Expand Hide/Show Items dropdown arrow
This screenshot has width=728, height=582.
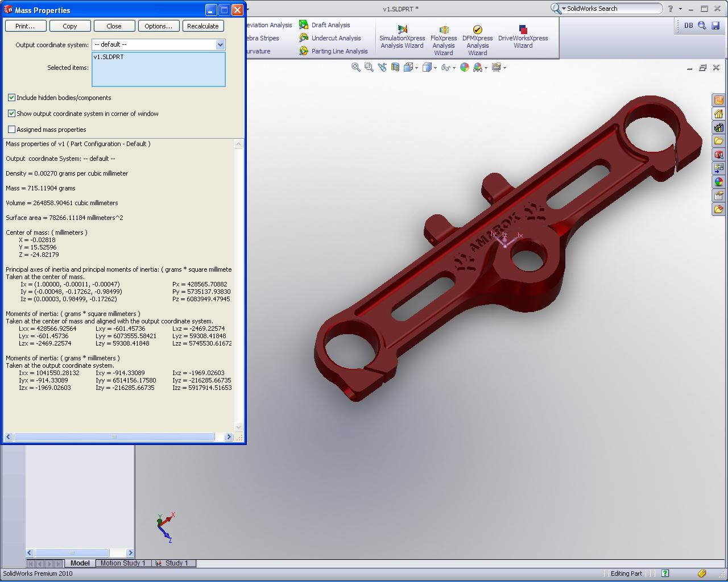tap(454, 68)
